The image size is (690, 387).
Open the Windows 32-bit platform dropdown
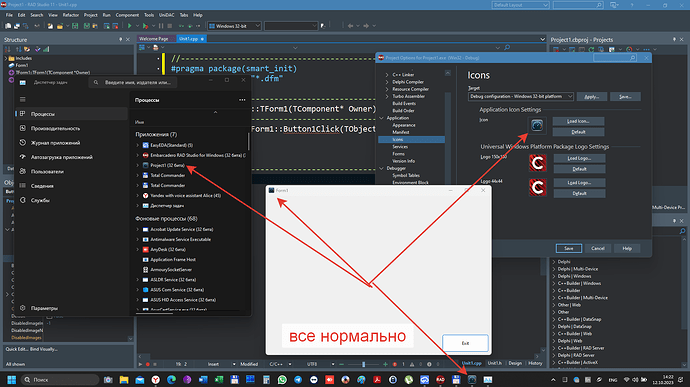click(x=235, y=26)
